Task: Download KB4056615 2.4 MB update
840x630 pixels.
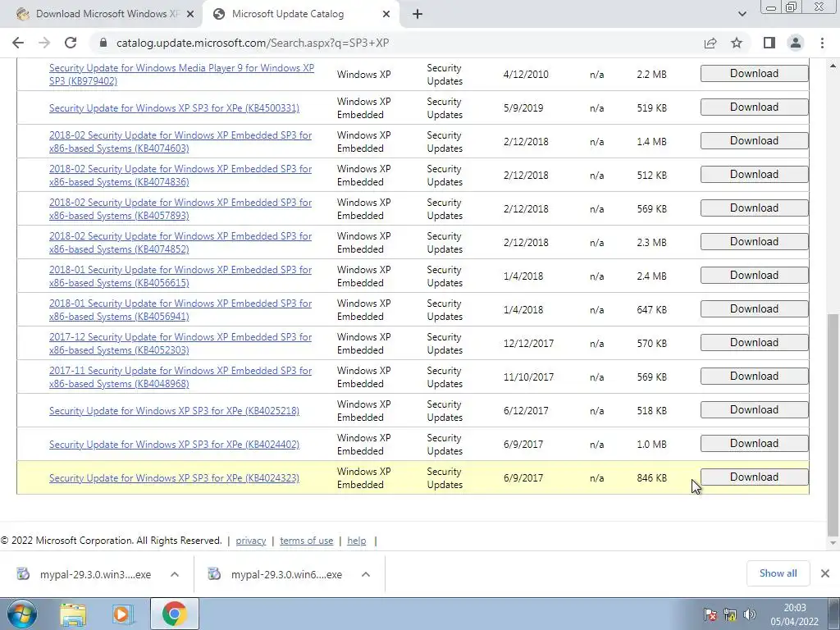Action: click(x=755, y=276)
